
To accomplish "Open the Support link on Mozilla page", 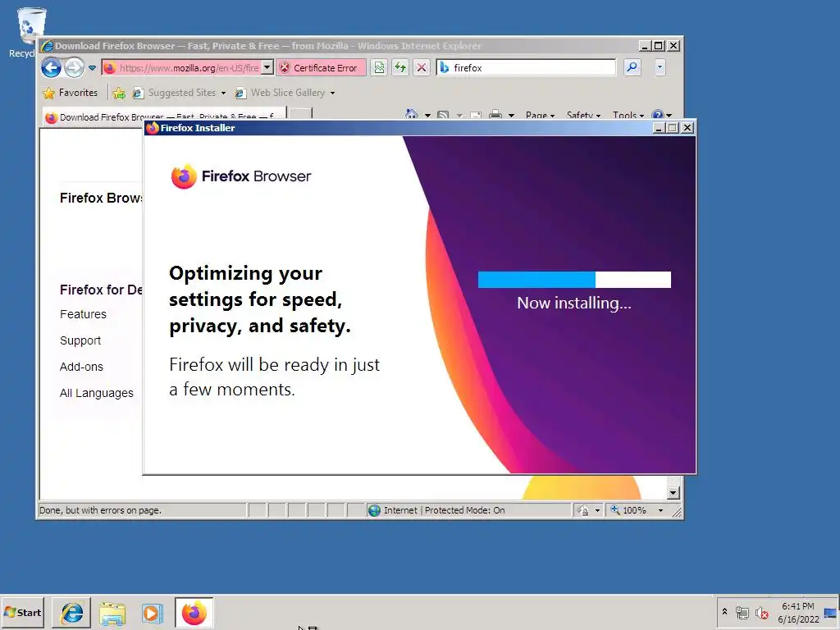I will click(80, 340).
